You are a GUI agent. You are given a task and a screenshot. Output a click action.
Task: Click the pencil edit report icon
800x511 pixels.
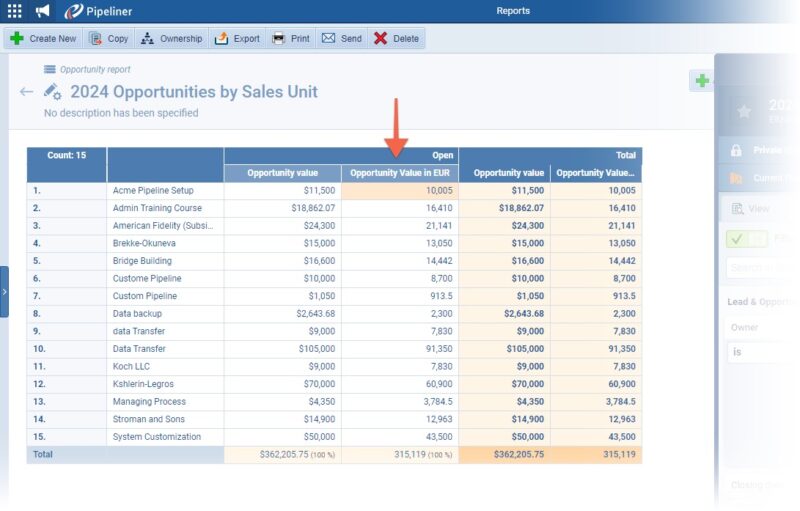pos(53,92)
